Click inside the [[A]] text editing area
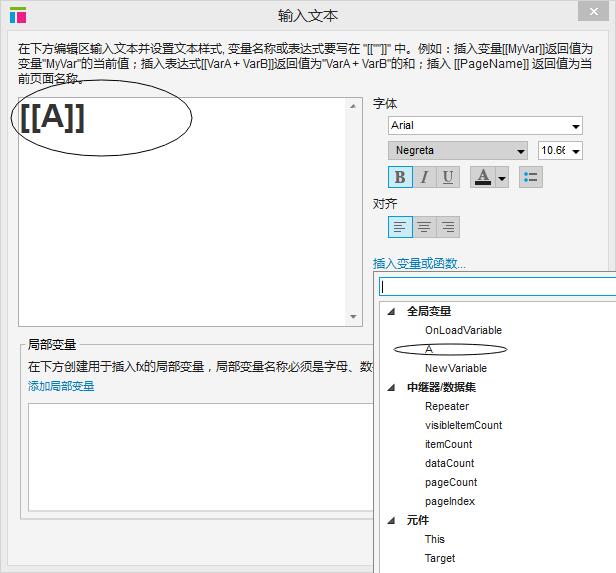The height and width of the screenshot is (573, 616). (x=182, y=212)
